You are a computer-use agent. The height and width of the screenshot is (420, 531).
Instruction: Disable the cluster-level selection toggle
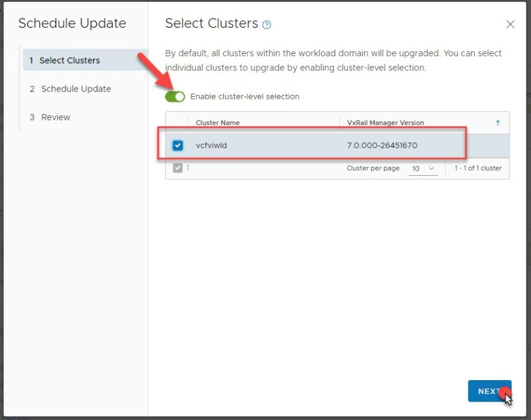tap(175, 97)
